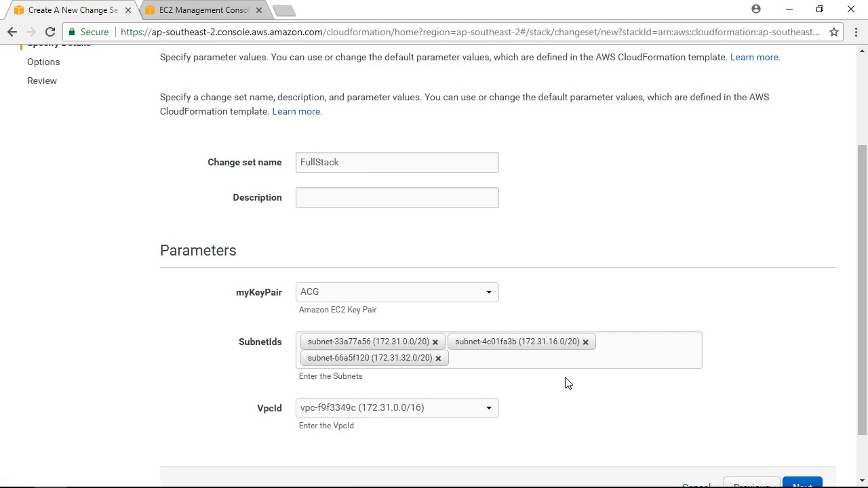Open the first Learn more link
The image size is (868, 488).
(x=755, y=57)
